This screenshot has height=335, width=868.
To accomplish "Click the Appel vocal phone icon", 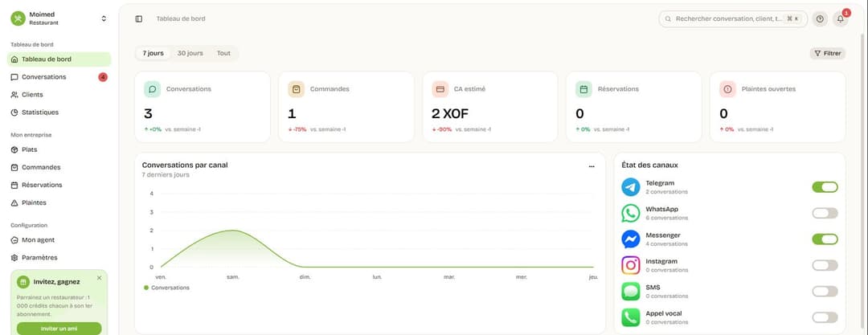I will pos(631,317).
